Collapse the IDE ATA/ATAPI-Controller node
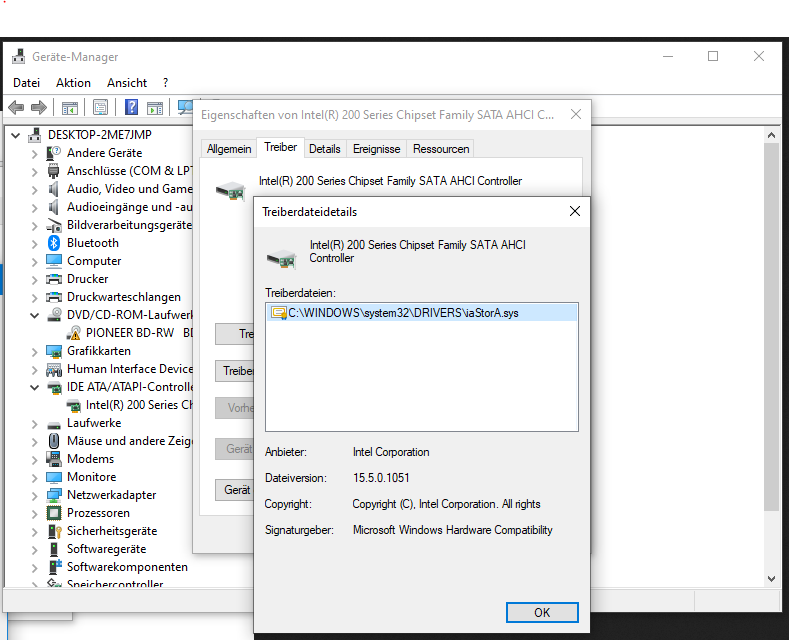Screen dimensions: 789x640 point(34,387)
